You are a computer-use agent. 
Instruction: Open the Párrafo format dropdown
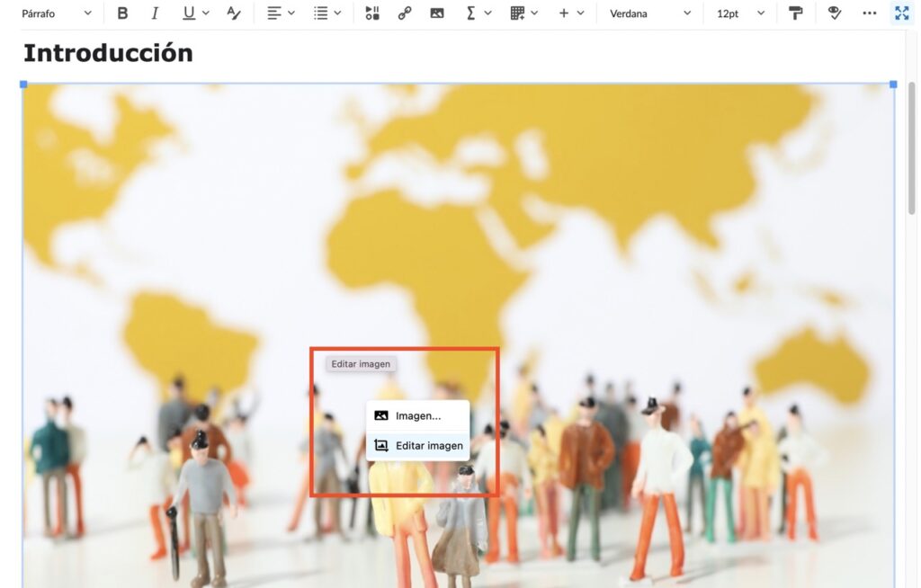tap(57, 13)
